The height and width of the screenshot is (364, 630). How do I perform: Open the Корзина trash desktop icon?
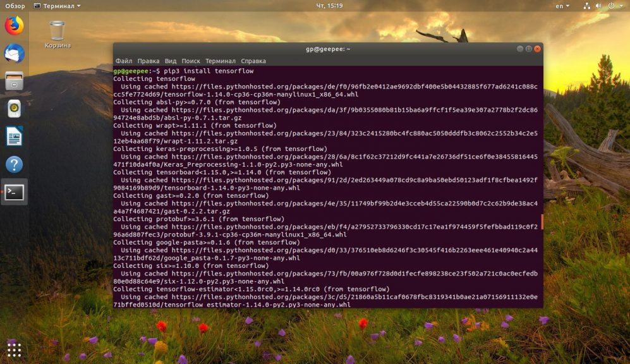pyautogui.click(x=58, y=35)
